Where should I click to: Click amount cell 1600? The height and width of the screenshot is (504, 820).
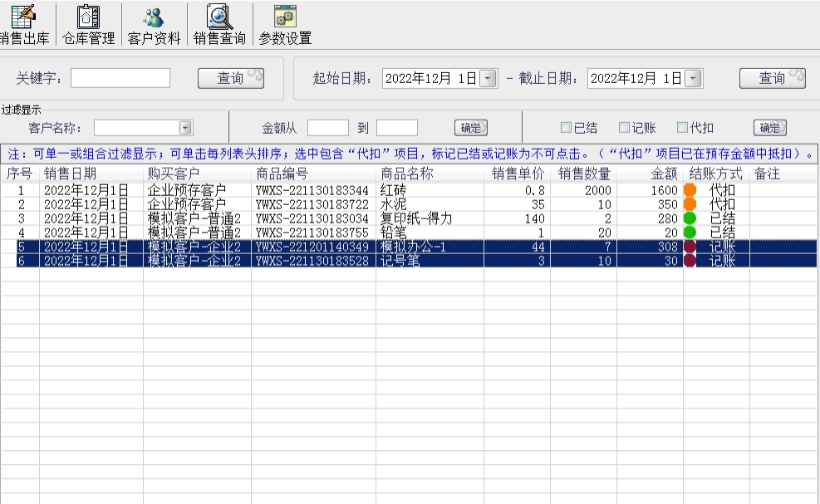pos(664,190)
